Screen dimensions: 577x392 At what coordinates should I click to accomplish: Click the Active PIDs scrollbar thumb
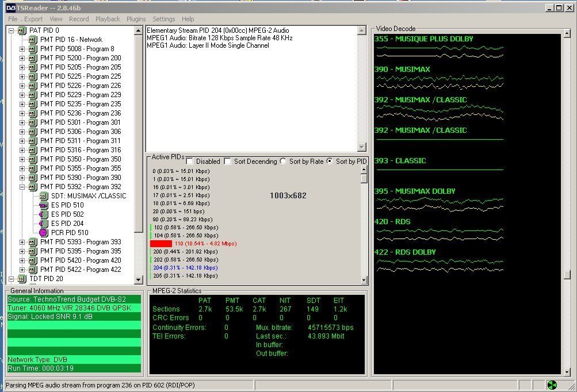tap(364, 178)
